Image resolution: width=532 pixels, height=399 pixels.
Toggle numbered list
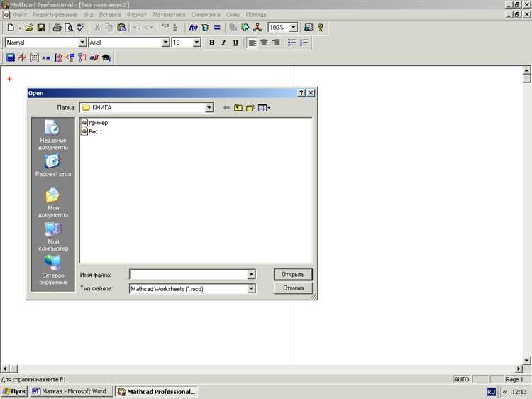[x=304, y=43]
